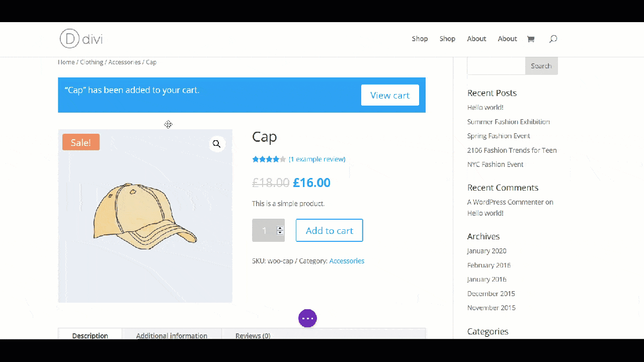Focus the sidebar search input field

pos(496,66)
